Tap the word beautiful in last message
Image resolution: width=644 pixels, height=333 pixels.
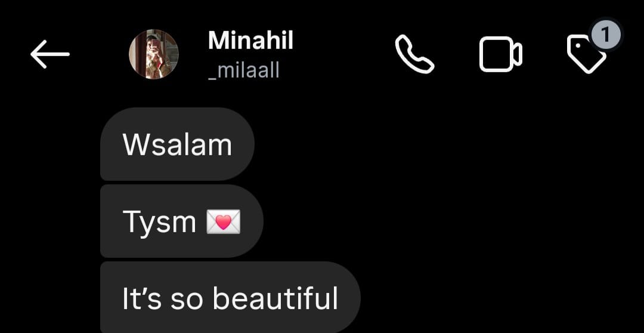click(x=275, y=298)
